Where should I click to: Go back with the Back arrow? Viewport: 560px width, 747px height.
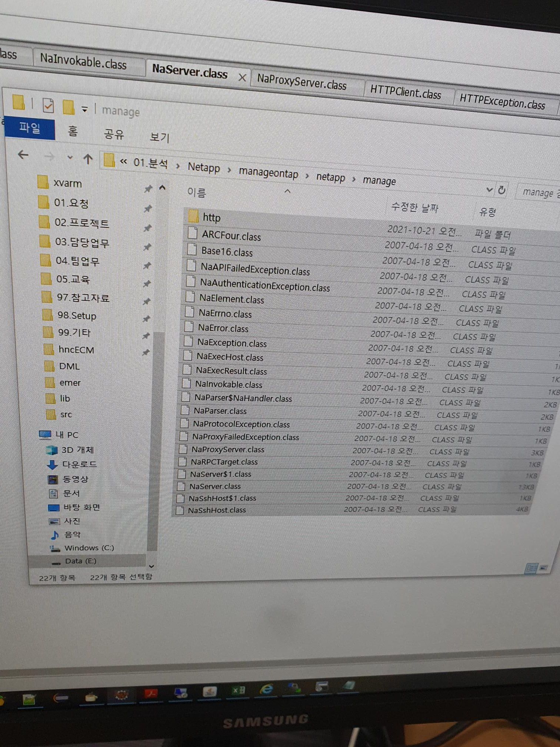coord(23,155)
